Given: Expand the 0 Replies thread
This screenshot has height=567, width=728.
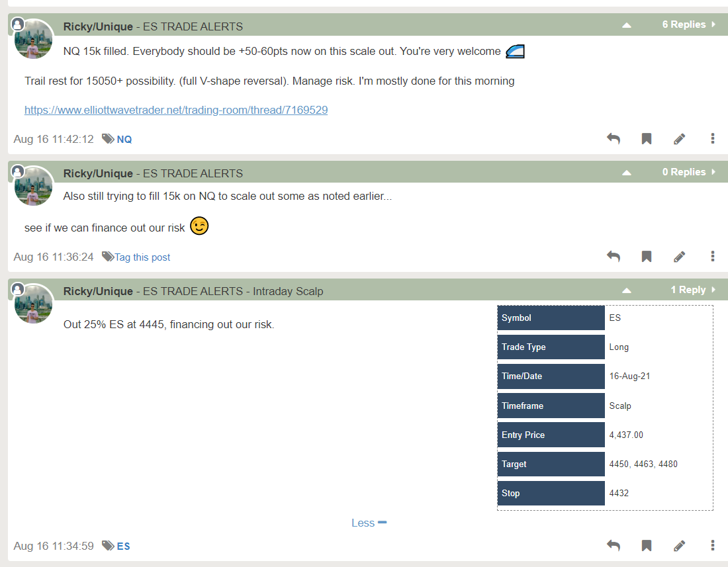Looking at the screenshot, I should 688,172.
